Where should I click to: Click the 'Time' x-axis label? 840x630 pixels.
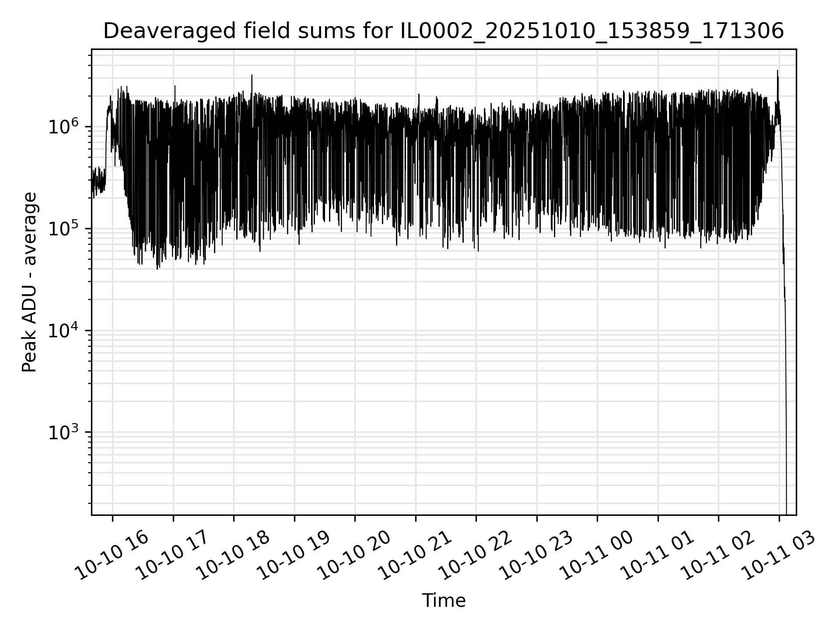[443, 601]
